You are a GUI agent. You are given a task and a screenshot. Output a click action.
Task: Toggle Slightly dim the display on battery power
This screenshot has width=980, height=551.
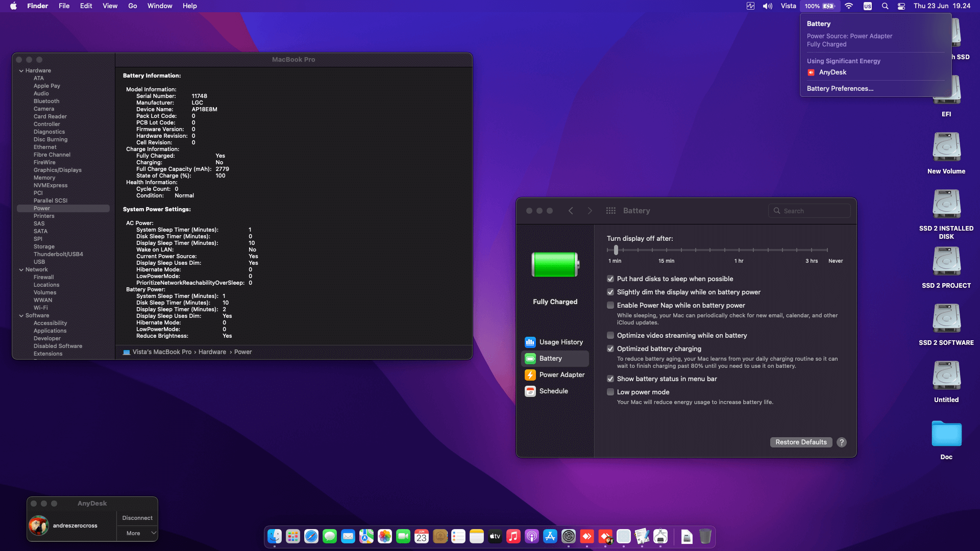610,292
